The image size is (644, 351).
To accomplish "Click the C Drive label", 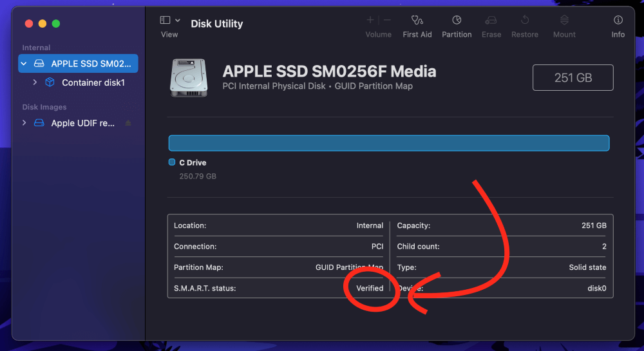I will pos(193,162).
